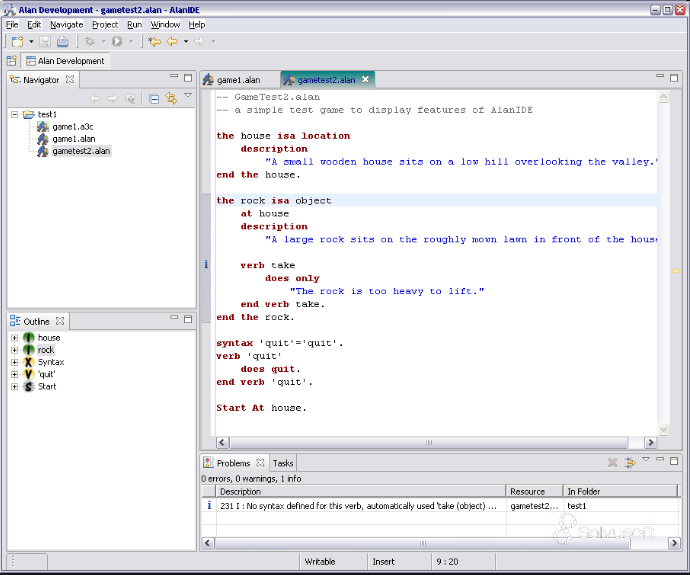Screen dimensions: 690x575
Task: Click the Back navigation arrow in main toolbar
Action: (x=171, y=41)
